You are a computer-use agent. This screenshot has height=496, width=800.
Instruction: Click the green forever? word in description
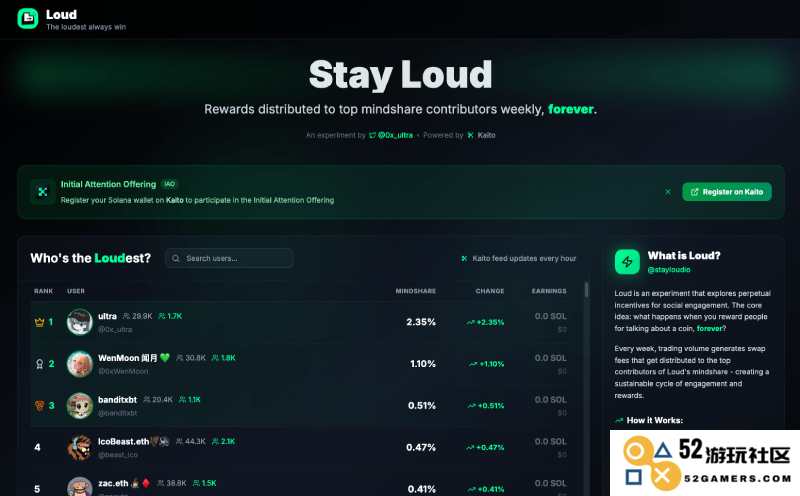click(x=711, y=329)
